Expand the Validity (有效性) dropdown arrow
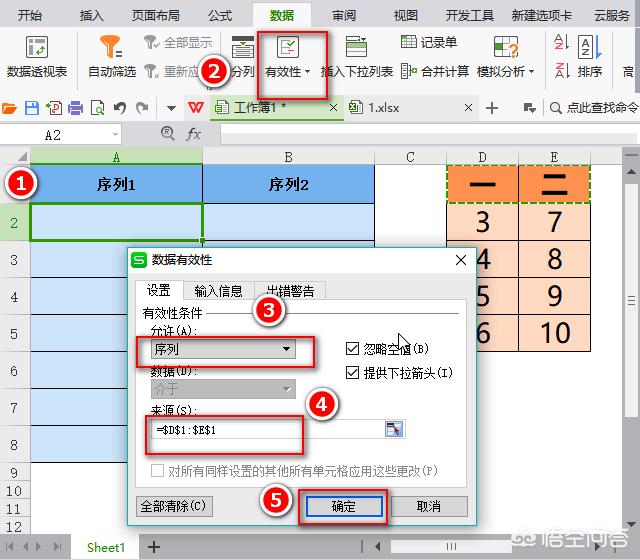Screen dimensions: 640x560 308,72
